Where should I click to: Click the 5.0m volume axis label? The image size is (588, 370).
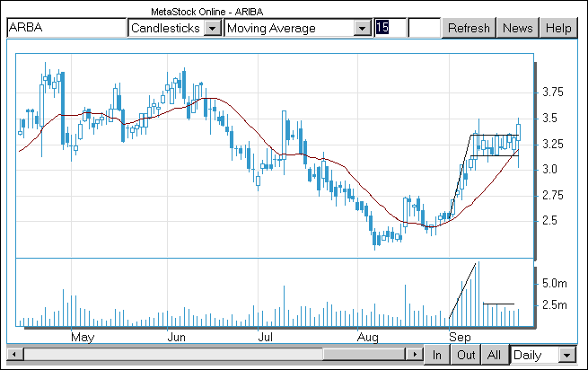555,284
